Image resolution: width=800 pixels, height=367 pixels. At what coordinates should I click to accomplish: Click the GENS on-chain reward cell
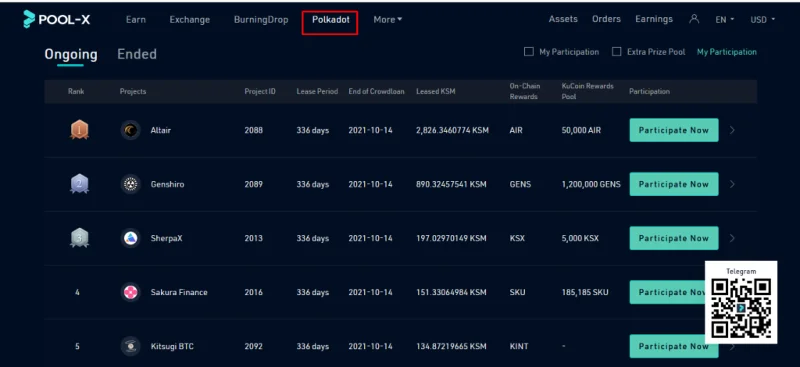coord(520,184)
